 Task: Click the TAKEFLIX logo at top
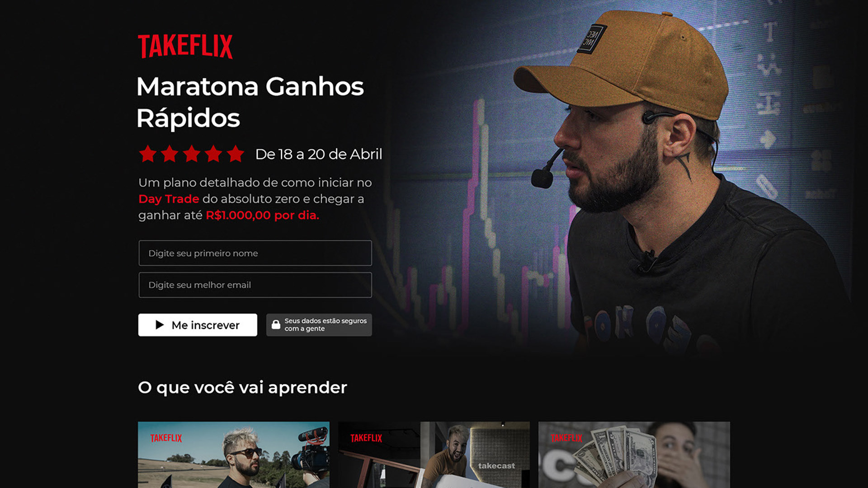click(x=185, y=46)
